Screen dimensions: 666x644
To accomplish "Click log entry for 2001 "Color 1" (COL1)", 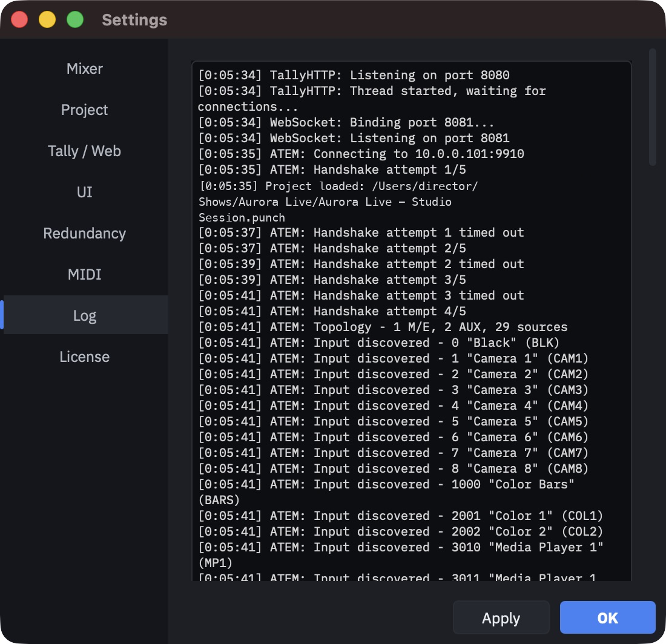I will [401, 515].
